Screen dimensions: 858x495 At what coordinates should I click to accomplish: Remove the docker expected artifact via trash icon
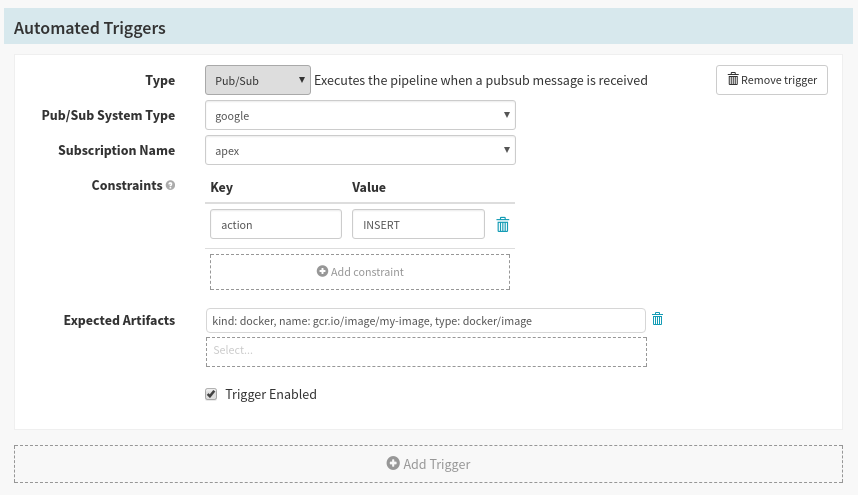click(657, 320)
